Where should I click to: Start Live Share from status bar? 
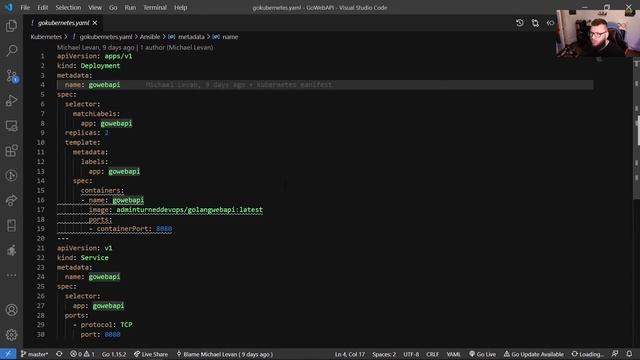[151, 354]
